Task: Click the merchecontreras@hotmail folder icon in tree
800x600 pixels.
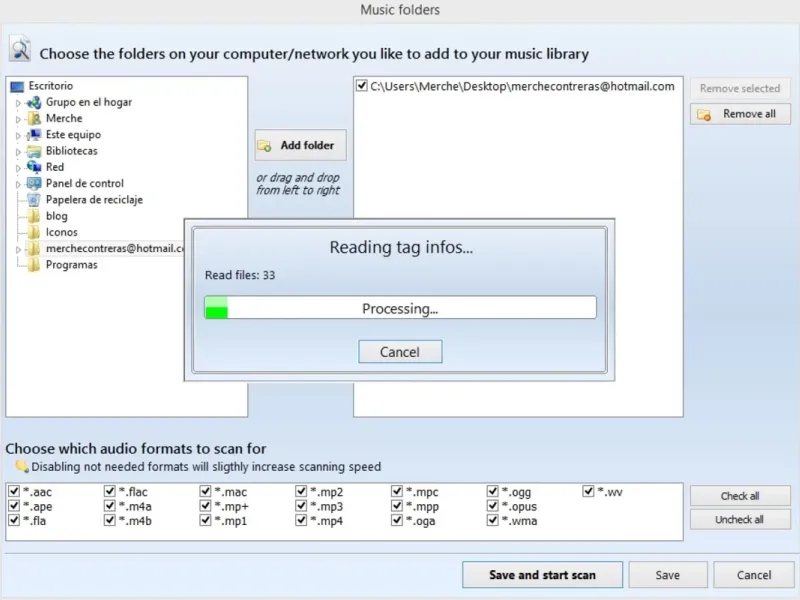Action: coord(34,248)
